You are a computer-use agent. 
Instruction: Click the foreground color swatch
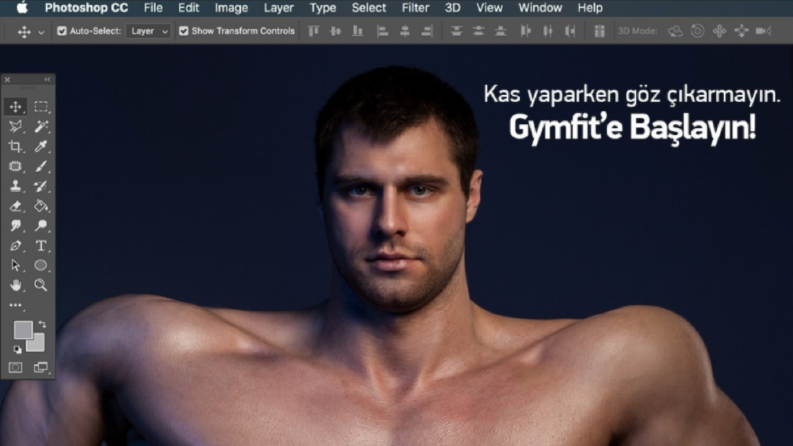(x=22, y=330)
